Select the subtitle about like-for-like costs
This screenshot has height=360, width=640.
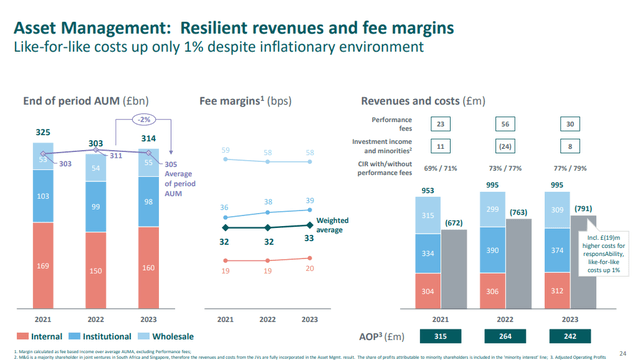(219, 47)
